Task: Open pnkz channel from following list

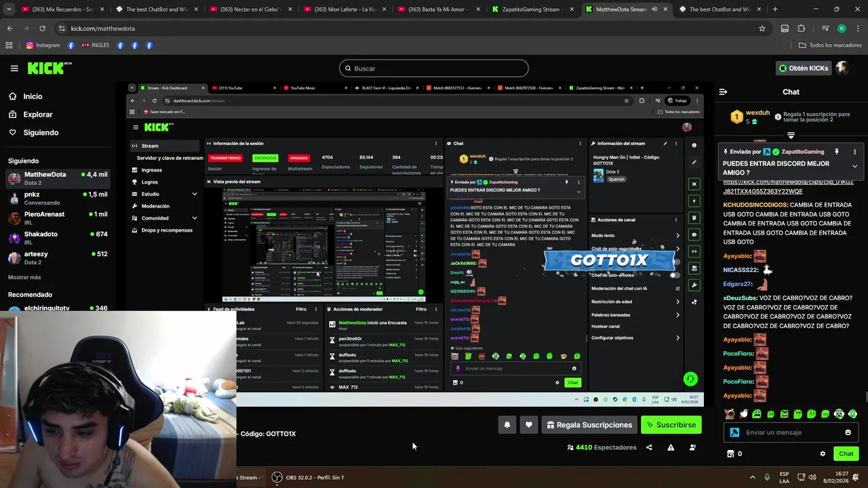Action: coord(58,198)
